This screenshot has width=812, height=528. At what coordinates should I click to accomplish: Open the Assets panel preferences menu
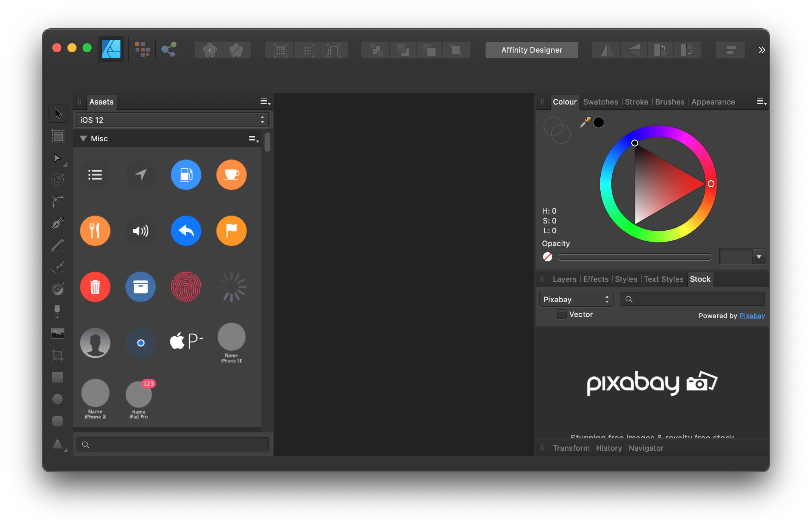pyautogui.click(x=265, y=102)
